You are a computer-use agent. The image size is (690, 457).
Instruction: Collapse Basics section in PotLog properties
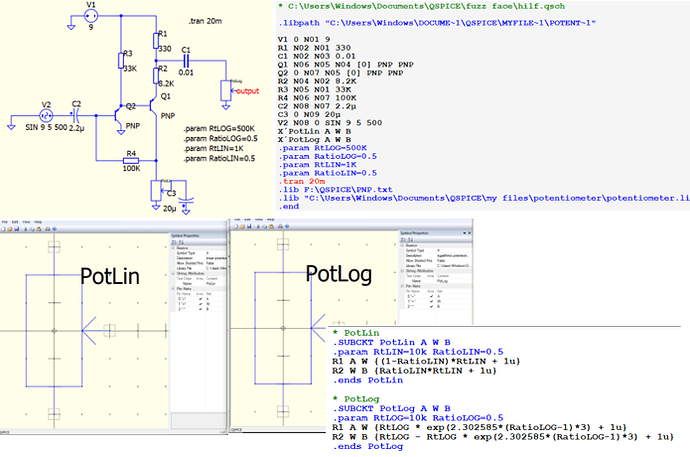tap(403, 245)
